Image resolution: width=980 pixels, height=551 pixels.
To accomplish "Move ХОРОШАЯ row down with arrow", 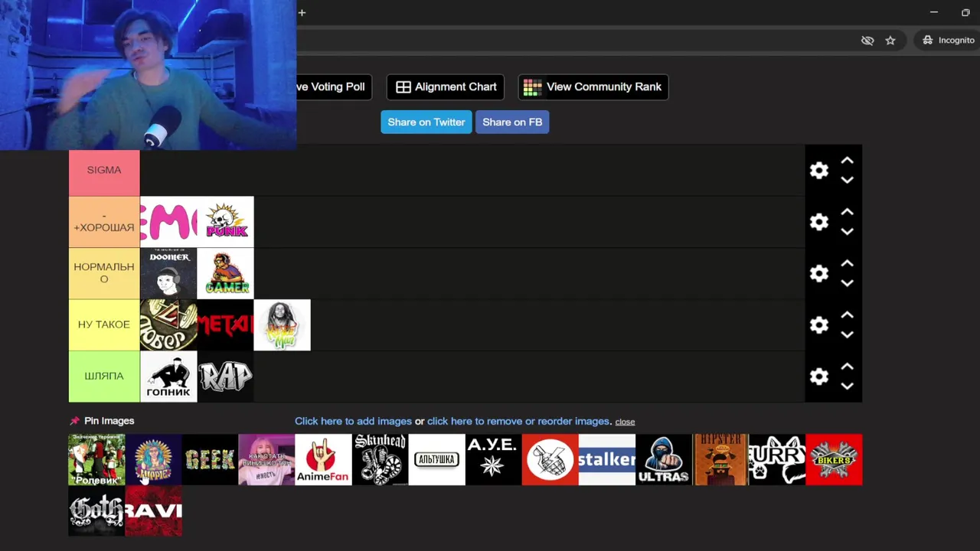I will click(x=847, y=231).
